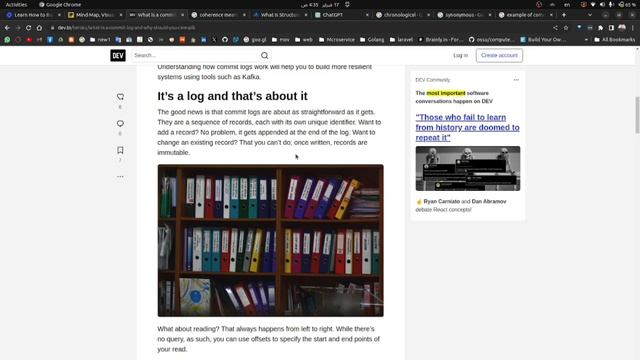Open the battery 65% indicator
This screenshot has width=640, height=360.
click(x=627, y=4)
